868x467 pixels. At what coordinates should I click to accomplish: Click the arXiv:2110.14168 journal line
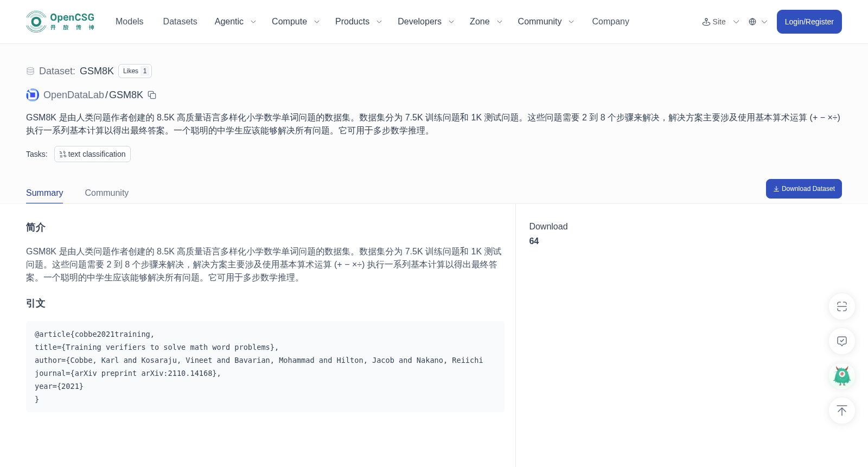pos(128,373)
